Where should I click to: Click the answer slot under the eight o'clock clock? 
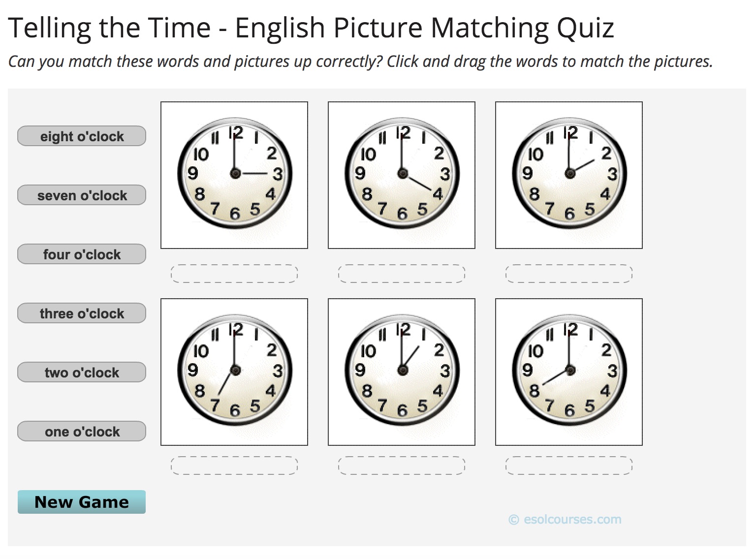[569, 466]
